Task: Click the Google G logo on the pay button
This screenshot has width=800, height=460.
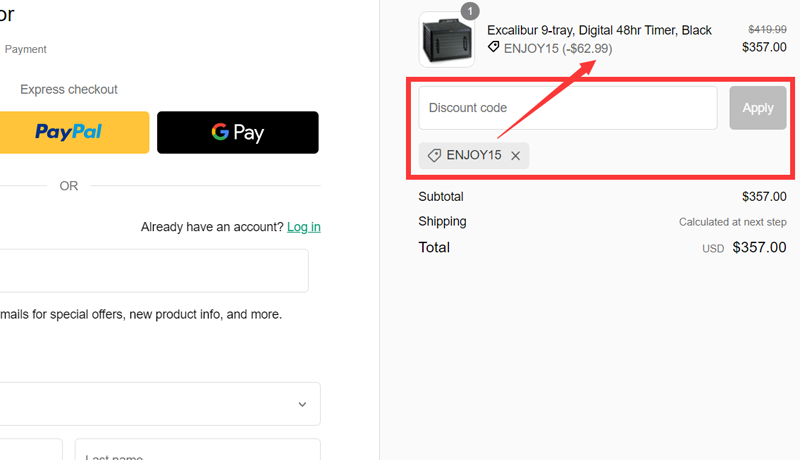Action: pyautogui.click(x=221, y=132)
